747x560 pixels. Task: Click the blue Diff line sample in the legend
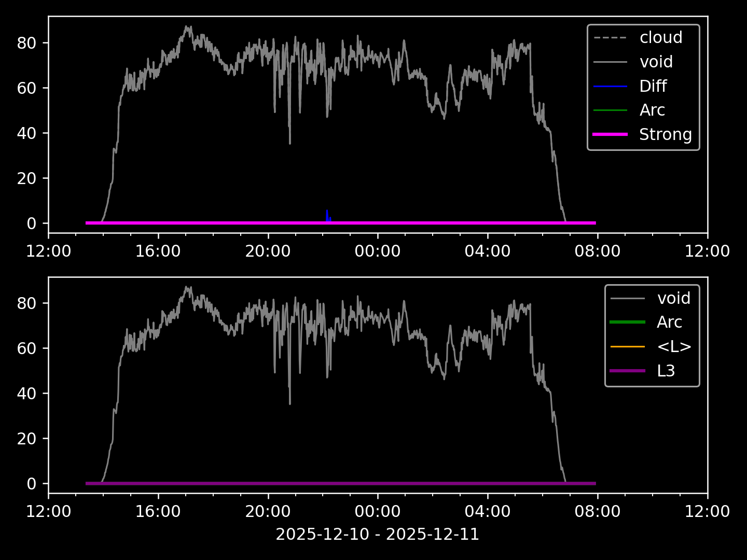tap(610, 86)
